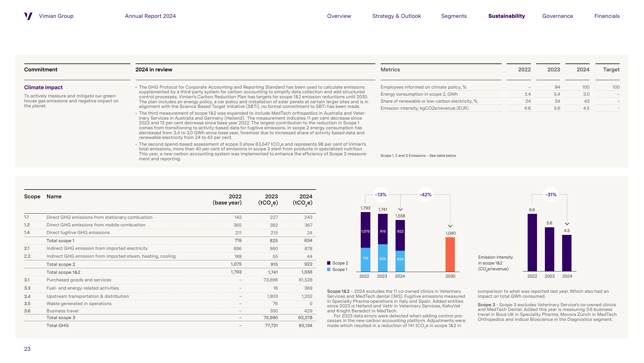Click the 2024 in review heading

pos(154,70)
